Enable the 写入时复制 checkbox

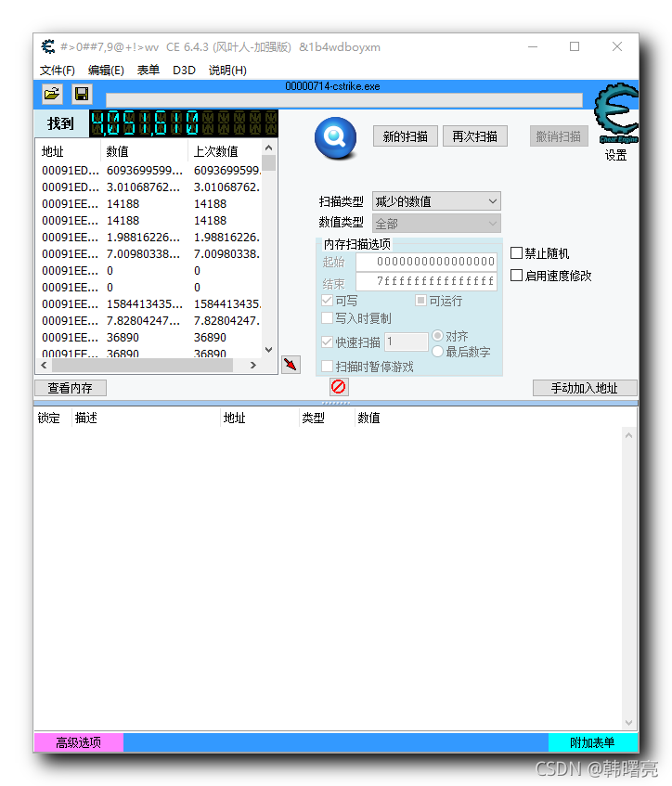point(327,318)
